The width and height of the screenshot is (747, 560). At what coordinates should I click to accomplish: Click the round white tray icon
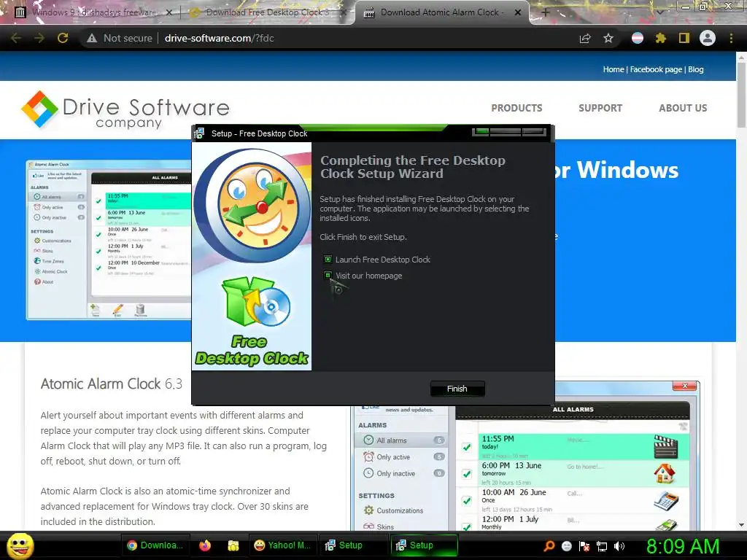tap(566, 546)
